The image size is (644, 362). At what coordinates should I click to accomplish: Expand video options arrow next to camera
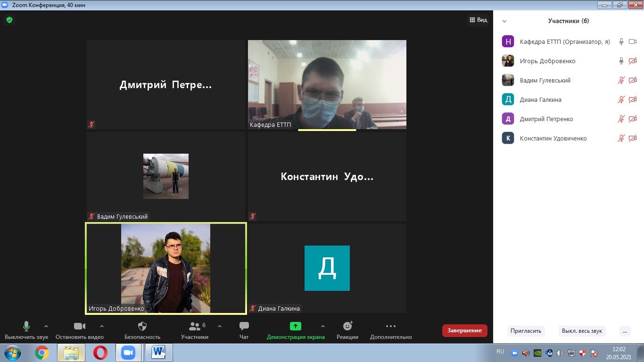[102, 326]
